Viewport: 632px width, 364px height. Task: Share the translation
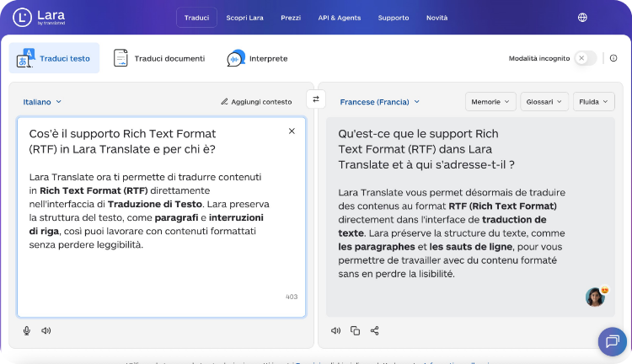pyautogui.click(x=374, y=330)
